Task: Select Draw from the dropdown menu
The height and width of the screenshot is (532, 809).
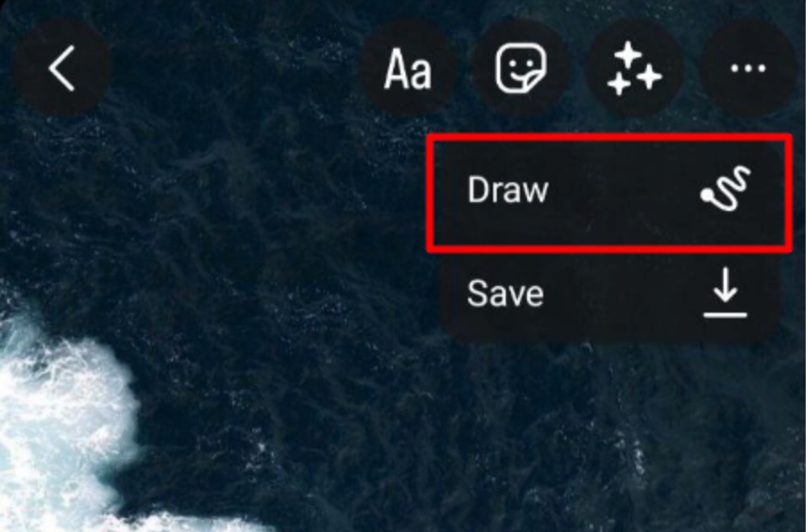Action: (x=610, y=193)
